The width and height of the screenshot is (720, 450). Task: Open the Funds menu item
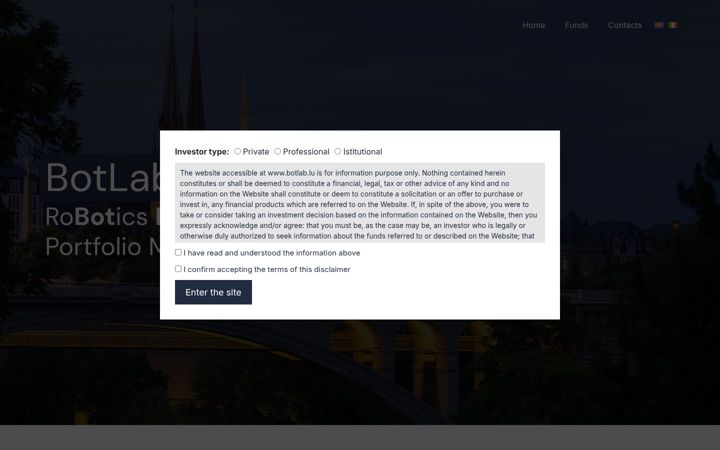(x=576, y=25)
